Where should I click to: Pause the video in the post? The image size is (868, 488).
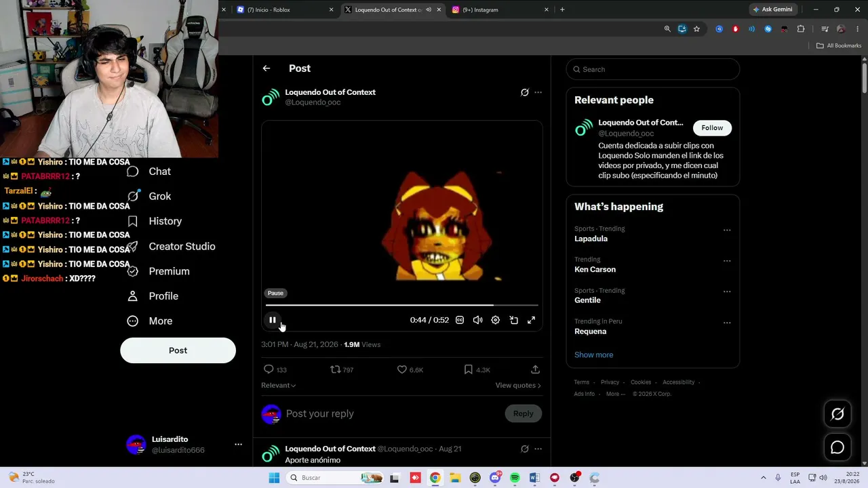click(x=273, y=320)
